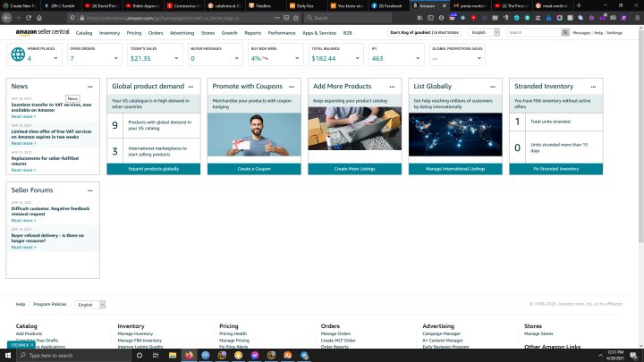The width and height of the screenshot is (644, 362).
Task: Click the amazon seller central logo
Action: click(x=42, y=32)
